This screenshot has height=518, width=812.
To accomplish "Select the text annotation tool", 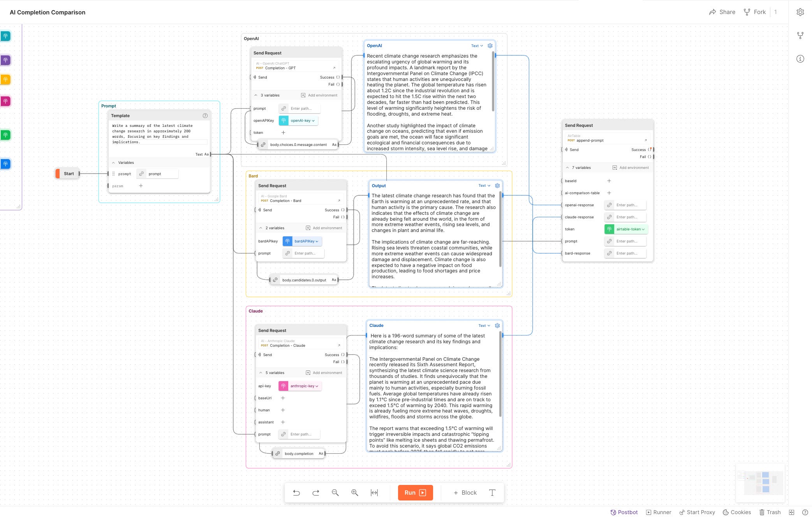I will click(492, 492).
